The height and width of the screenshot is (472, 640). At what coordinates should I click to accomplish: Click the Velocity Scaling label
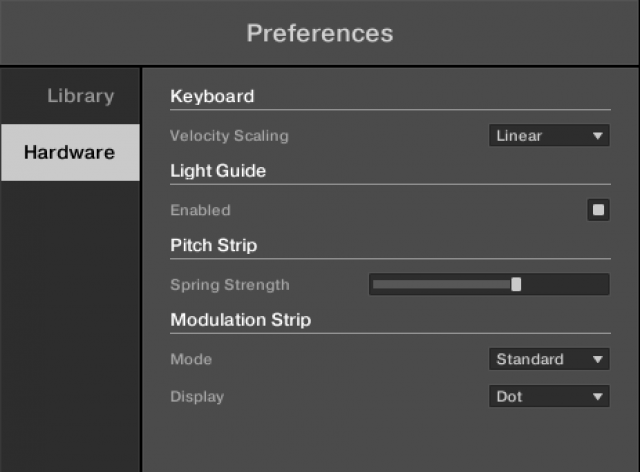coord(229,136)
